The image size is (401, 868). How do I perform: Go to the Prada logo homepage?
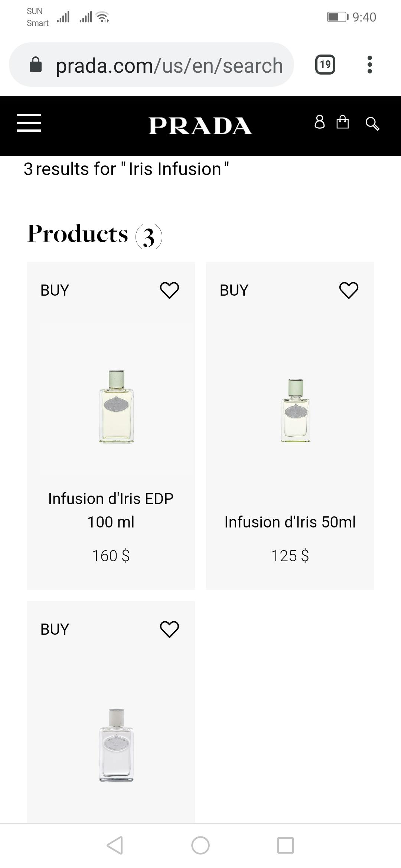click(x=200, y=126)
